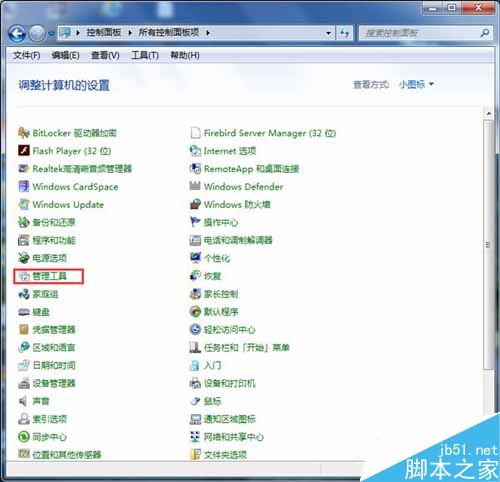The height and width of the screenshot is (482, 500).
Task: Click the 鼠标 link
Action: coord(212,401)
